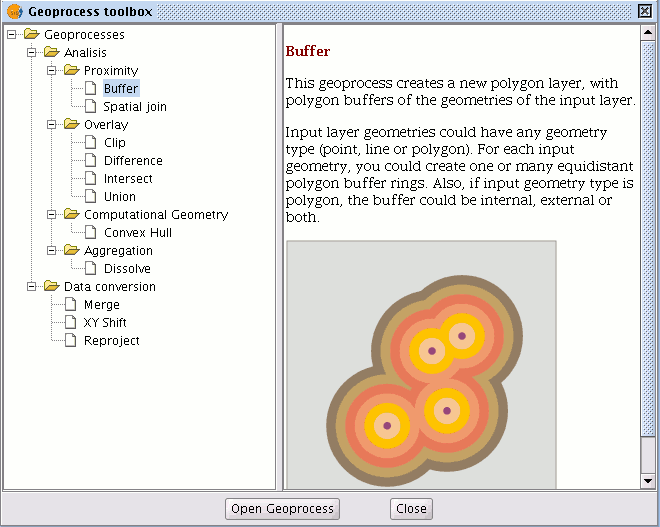
Task: Select the Spatial join geoprocess label
Action: [x=135, y=106]
